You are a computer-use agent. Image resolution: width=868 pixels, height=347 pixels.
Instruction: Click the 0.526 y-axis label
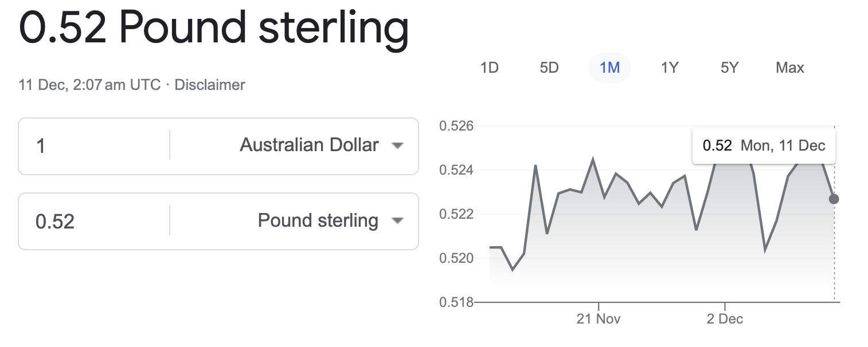(x=456, y=125)
